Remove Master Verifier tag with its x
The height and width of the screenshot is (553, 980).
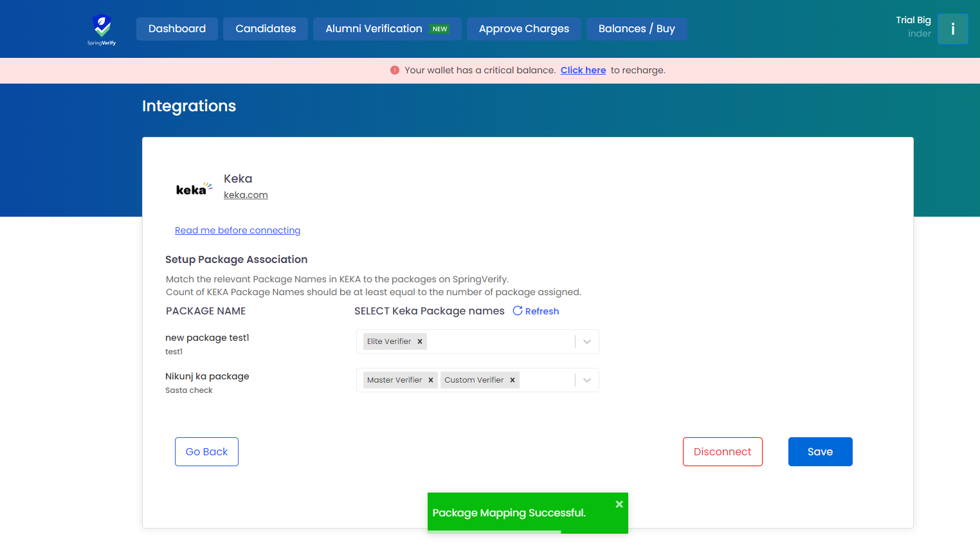coord(431,380)
